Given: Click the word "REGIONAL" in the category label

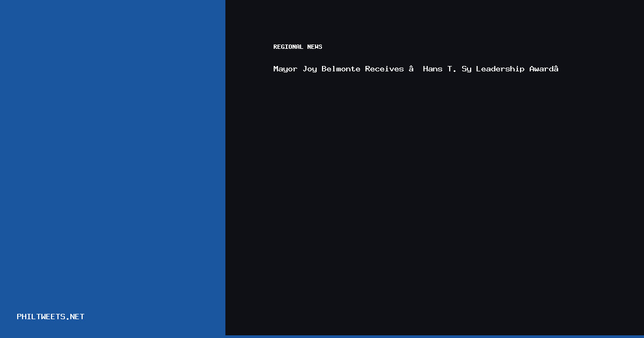Looking at the screenshot, I should (x=288, y=47).
